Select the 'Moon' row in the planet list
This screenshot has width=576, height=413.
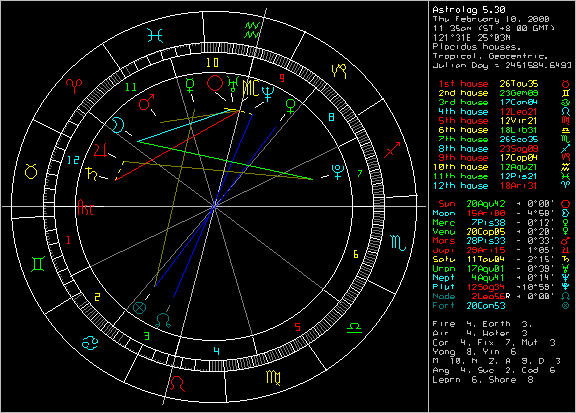502,213
